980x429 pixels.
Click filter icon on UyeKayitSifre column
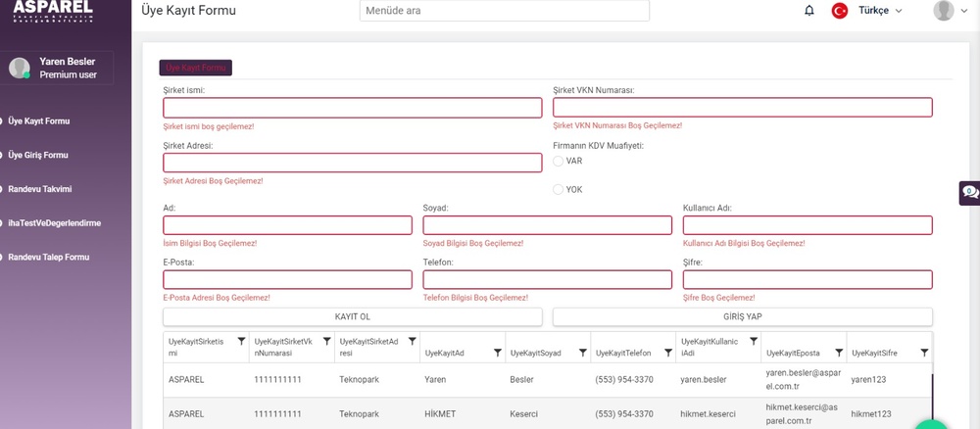[924, 353]
